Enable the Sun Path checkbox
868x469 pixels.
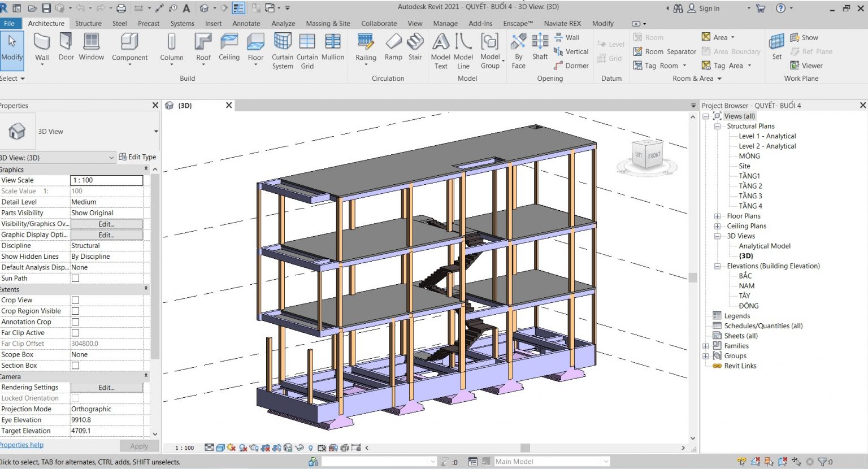(x=75, y=278)
